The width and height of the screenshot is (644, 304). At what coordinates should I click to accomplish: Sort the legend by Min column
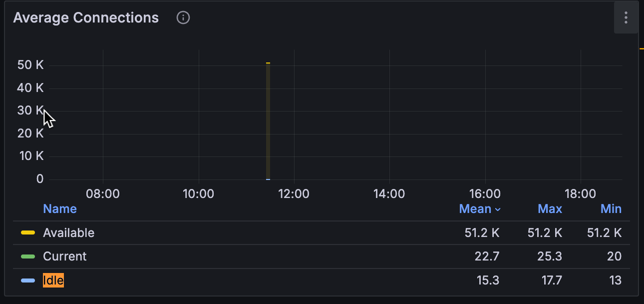(x=611, y=209)
